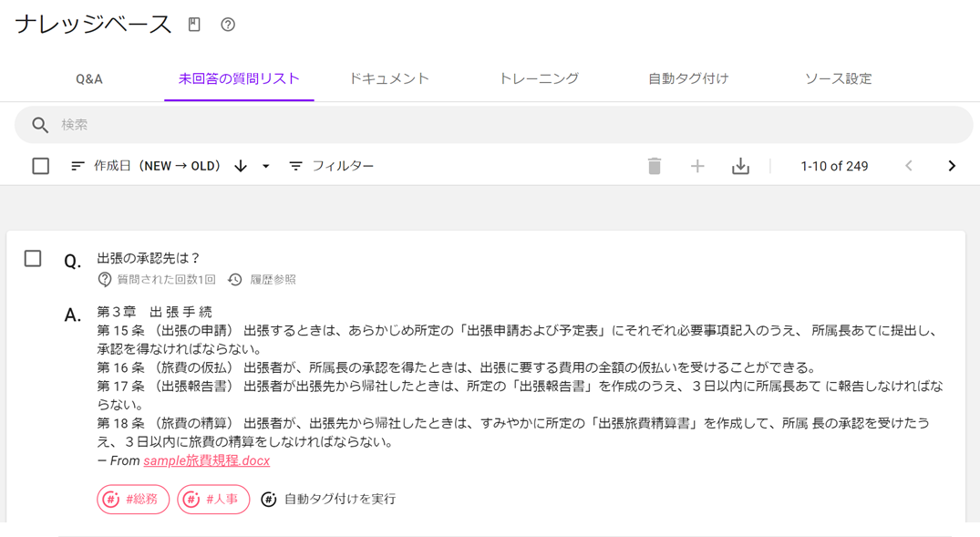Tick the select-all checkbox in toolbar

coord(41,166)
